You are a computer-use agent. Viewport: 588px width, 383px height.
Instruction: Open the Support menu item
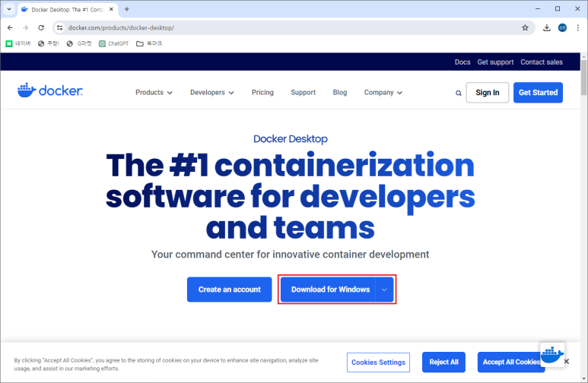[x=303, y=93]
